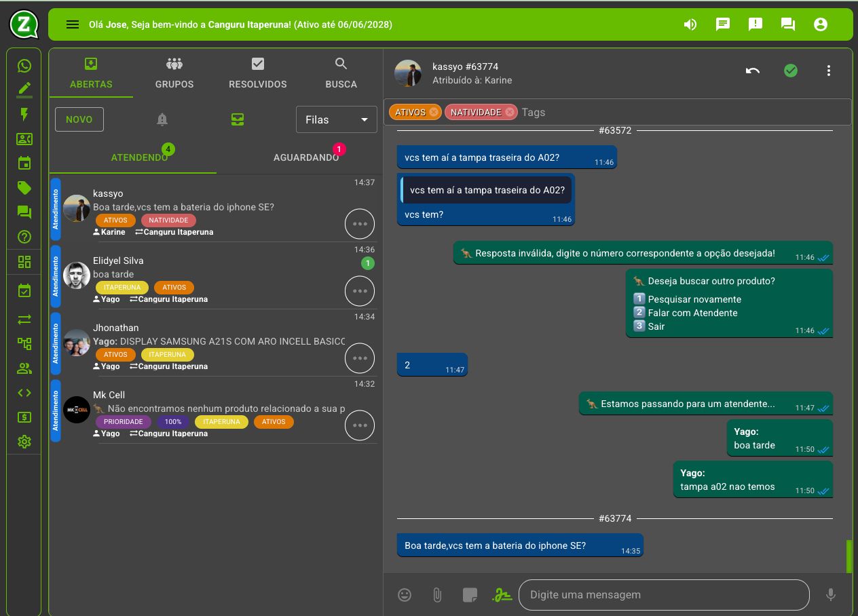The width and height of the screenshot is (858, 616).
Task: Return the ticket with the undo arrow
Action: (x=752, y=71)
